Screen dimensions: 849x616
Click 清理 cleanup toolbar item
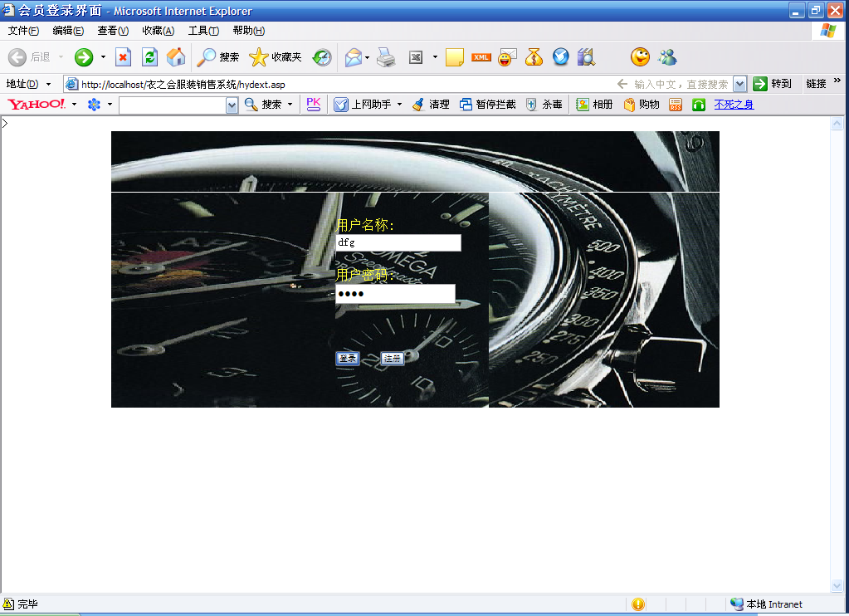(431, 104)
